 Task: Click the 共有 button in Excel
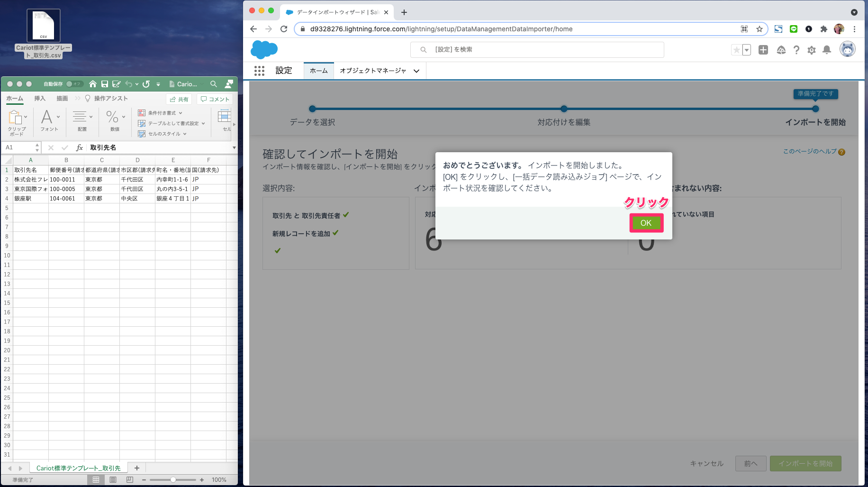point(179,99)
